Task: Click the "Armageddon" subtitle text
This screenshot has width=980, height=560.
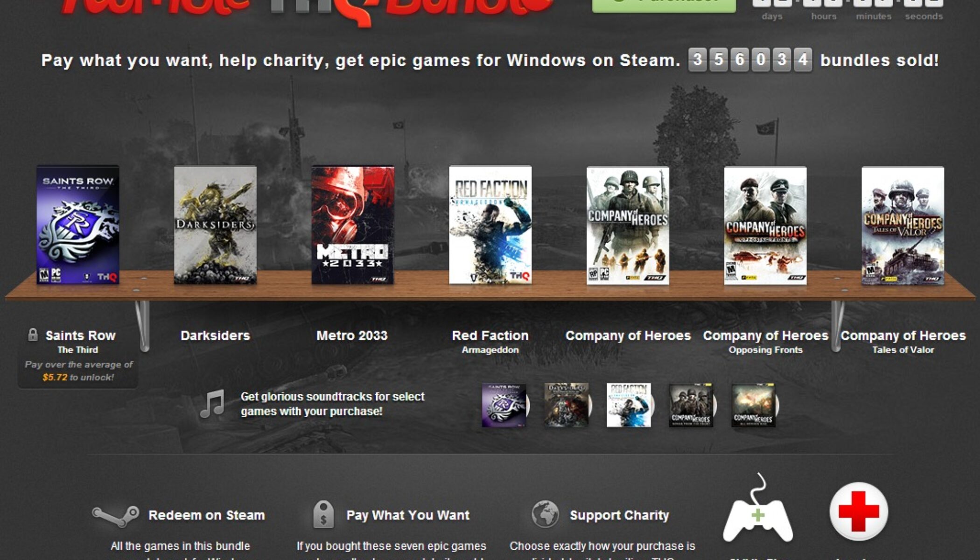Action: click(x=490, y=350)
